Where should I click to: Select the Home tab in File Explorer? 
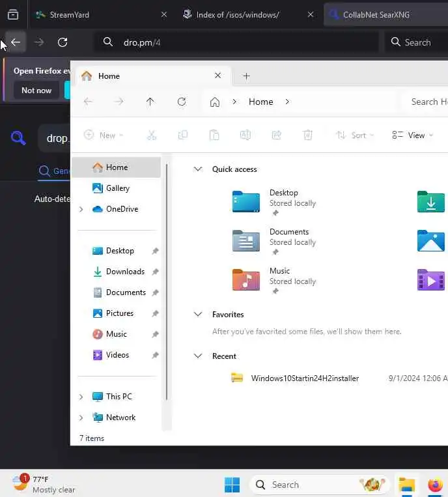pos(152,76)
